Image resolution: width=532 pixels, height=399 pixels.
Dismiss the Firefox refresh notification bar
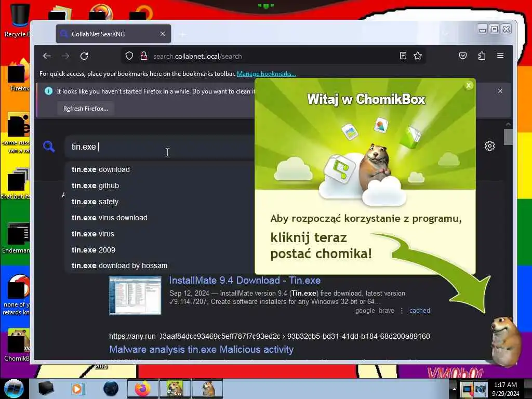(500, 91)
